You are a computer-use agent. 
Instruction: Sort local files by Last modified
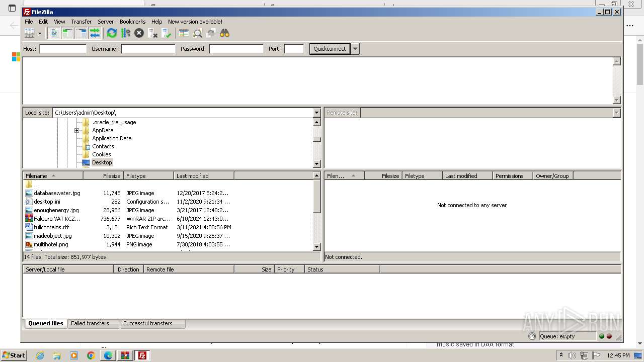point(204,176)
